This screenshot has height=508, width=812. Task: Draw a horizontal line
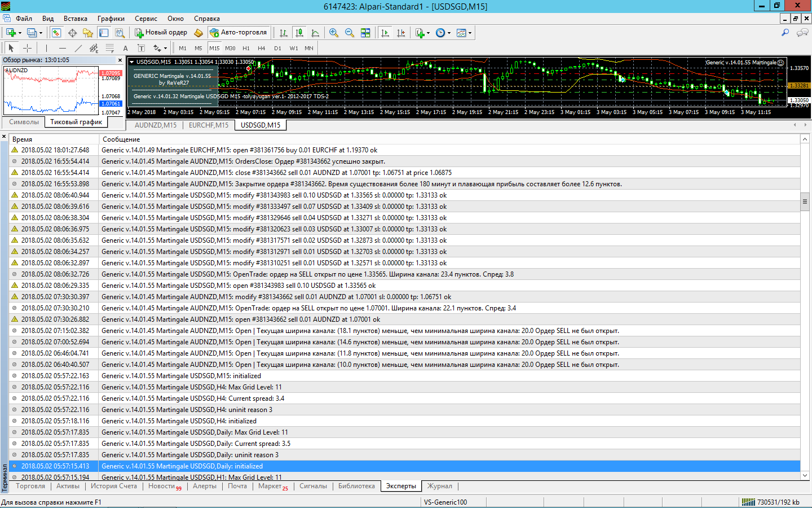62,48
